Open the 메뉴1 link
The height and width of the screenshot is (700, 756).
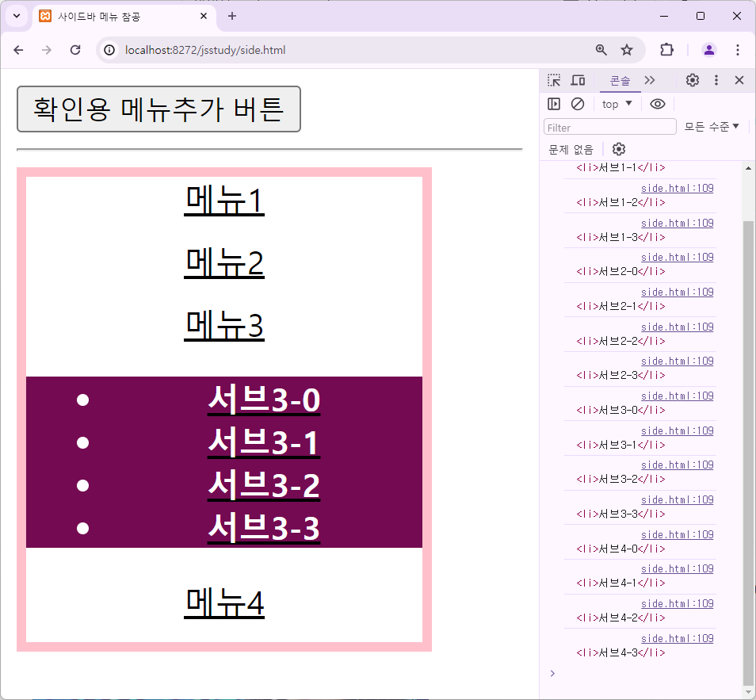(224, 201)
